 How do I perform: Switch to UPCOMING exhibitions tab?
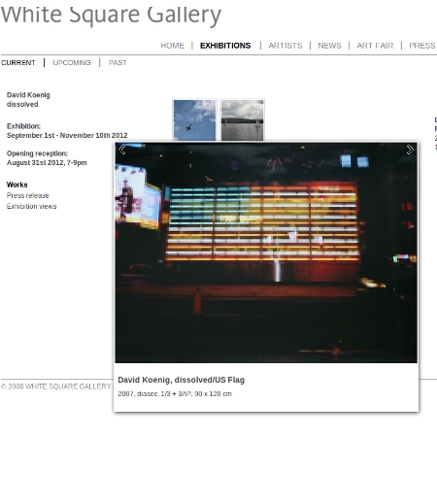pos(72,63)
